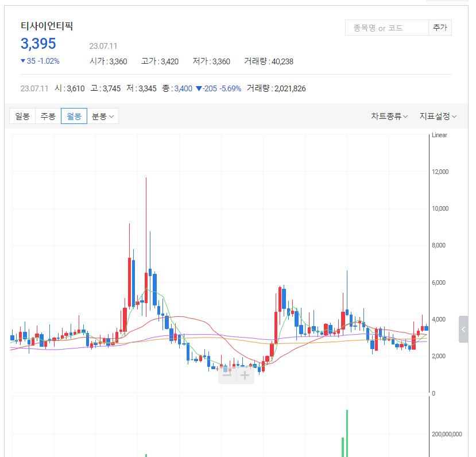This screenshot has width=476, height=457.
Task: Open the dropdown arrow on the 분봉 tab
Action: pyautogui.click(x=111, y=115)
